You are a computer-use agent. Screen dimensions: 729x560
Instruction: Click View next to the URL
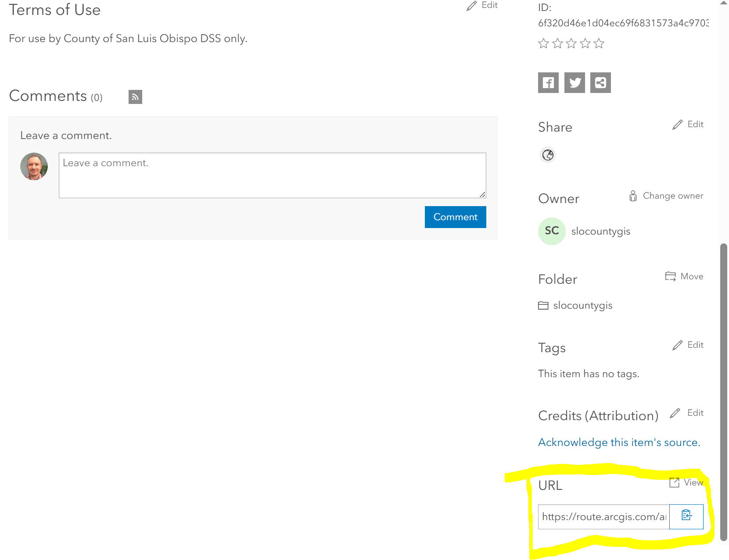point(687,482)
